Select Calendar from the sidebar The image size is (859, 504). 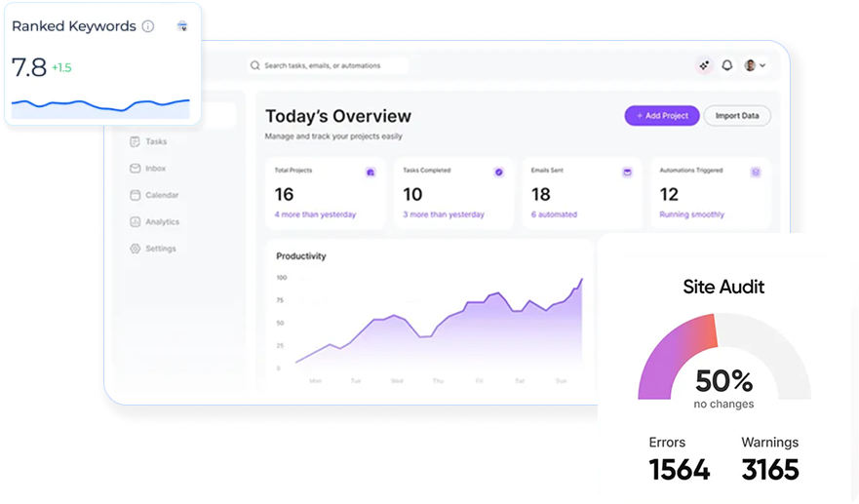[x=161, y=195]
